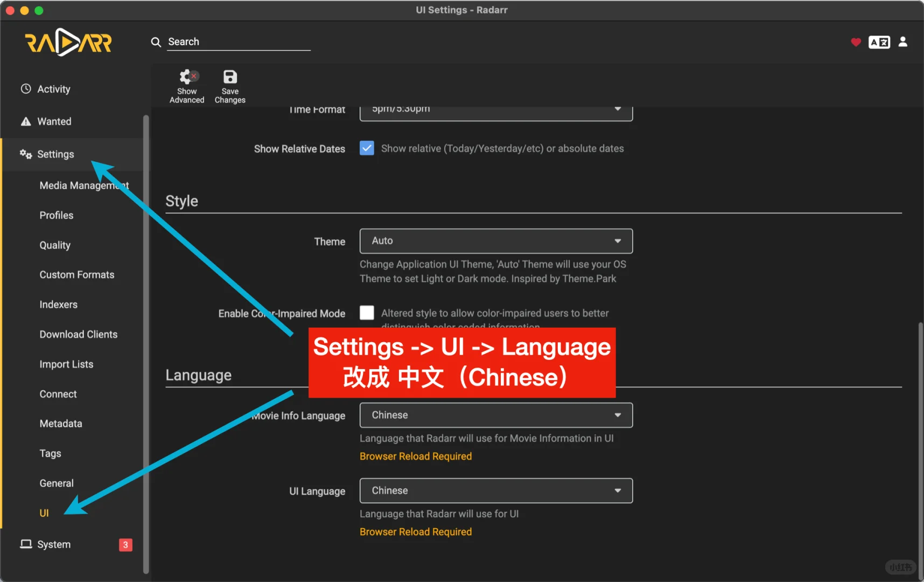Viewport: 924px width, 582px height.
Task: Click the search magnifier icon
Action: (156, 42)
